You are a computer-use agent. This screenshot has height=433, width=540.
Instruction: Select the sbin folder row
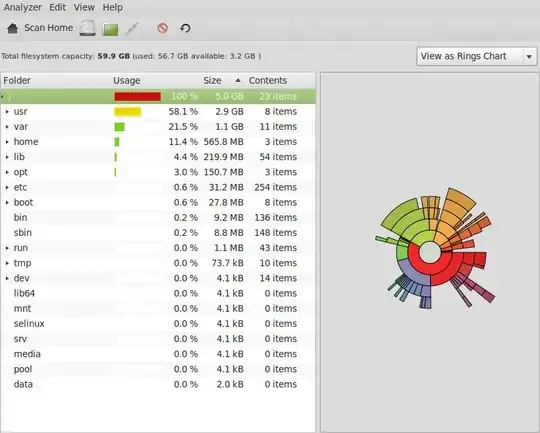pos(158,233)
